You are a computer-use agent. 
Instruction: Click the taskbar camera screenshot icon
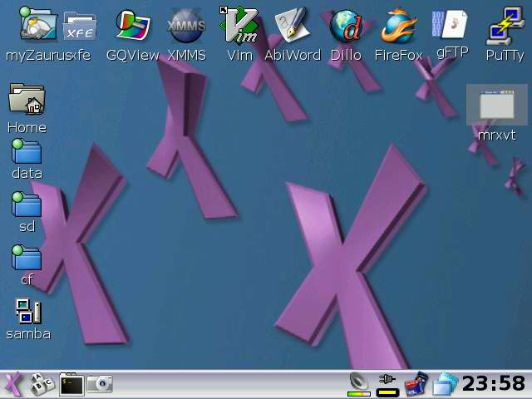click(x=101, y=384)
